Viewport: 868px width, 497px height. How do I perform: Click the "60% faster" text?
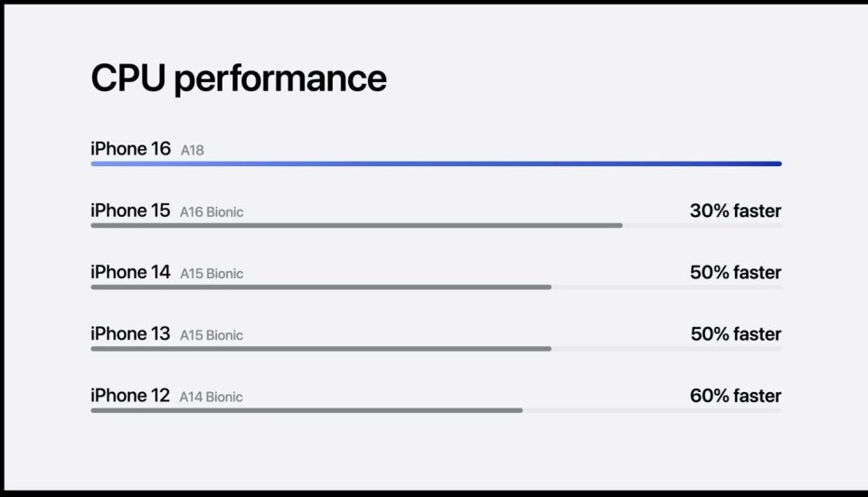pyautogui.click(x=735, y=395)
